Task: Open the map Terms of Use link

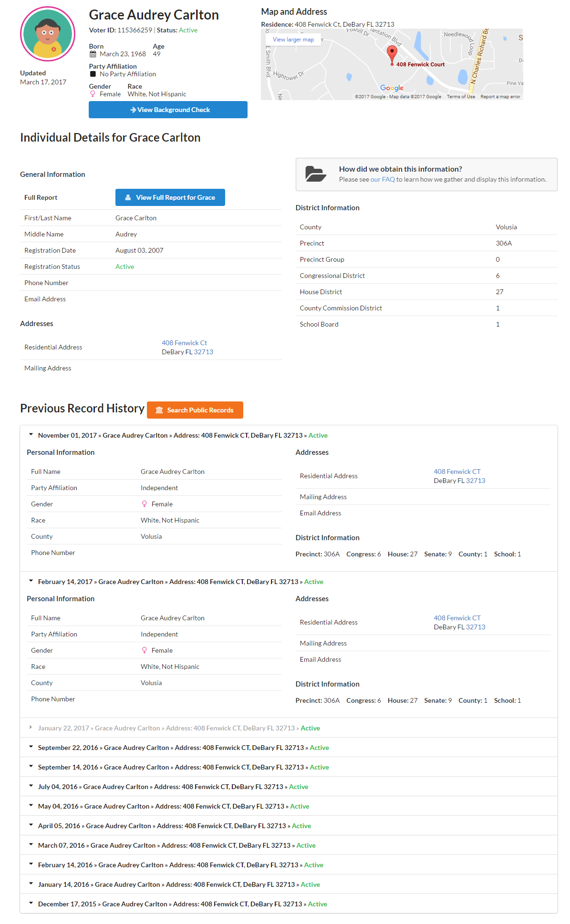Action: 461,97
